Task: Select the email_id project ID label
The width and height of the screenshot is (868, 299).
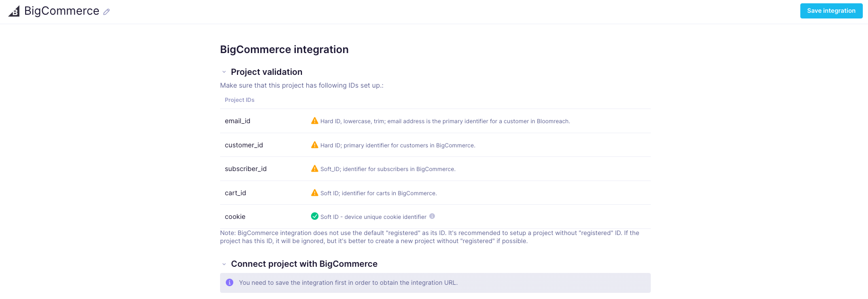Action: (x=238, y=121)
